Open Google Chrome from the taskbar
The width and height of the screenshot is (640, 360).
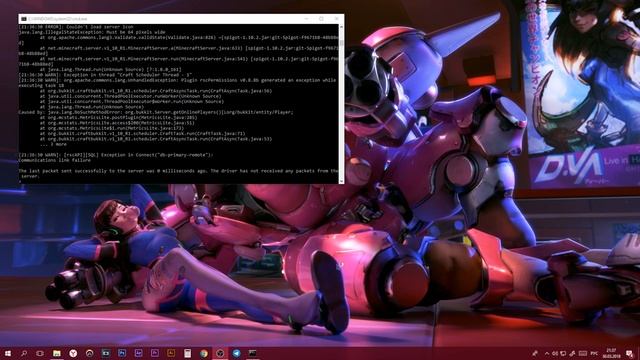[204, 353]
